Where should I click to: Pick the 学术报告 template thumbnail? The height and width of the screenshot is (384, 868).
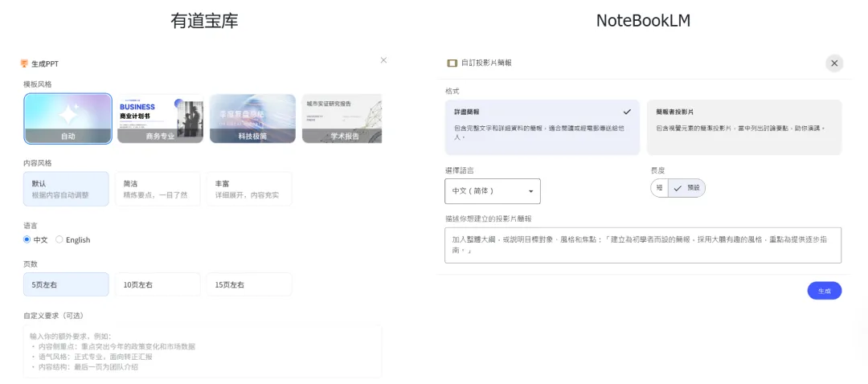(342, 118)
